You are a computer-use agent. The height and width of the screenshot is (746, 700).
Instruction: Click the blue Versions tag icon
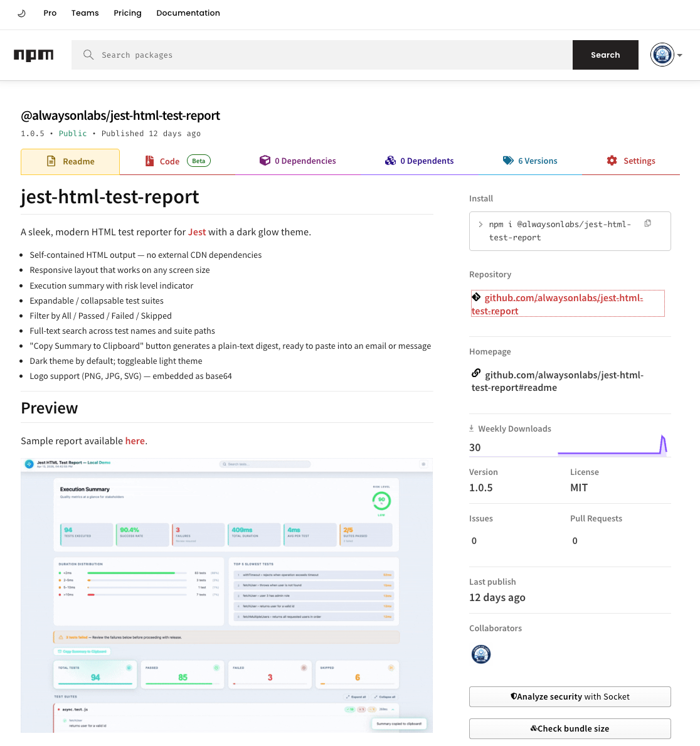(x=508, y=161)
